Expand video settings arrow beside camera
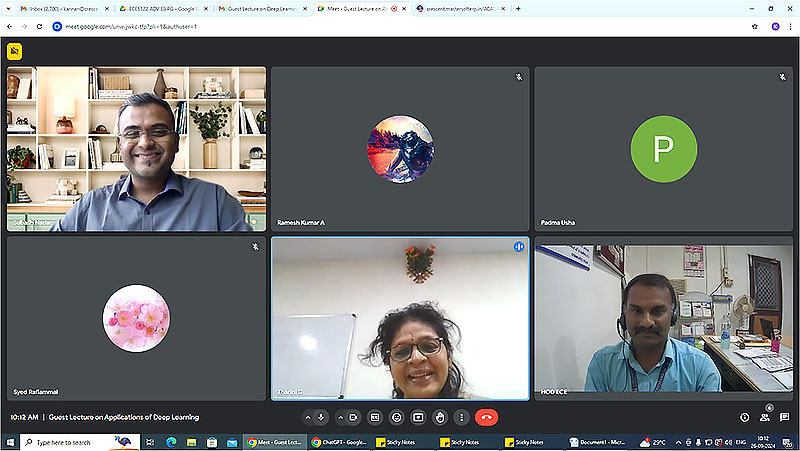Viewport: 800px width, 451px height. tap(341, 417)
